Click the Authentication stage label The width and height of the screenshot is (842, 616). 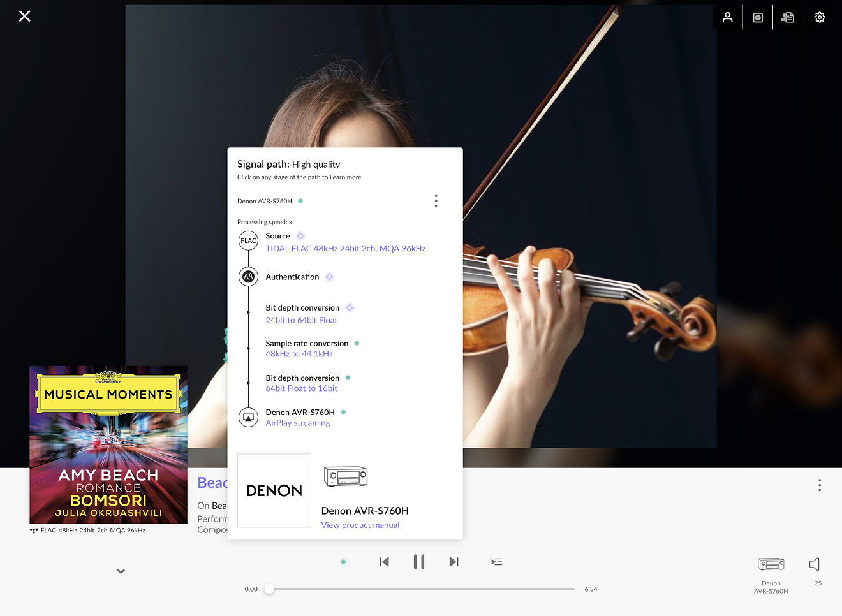(292, 277)
